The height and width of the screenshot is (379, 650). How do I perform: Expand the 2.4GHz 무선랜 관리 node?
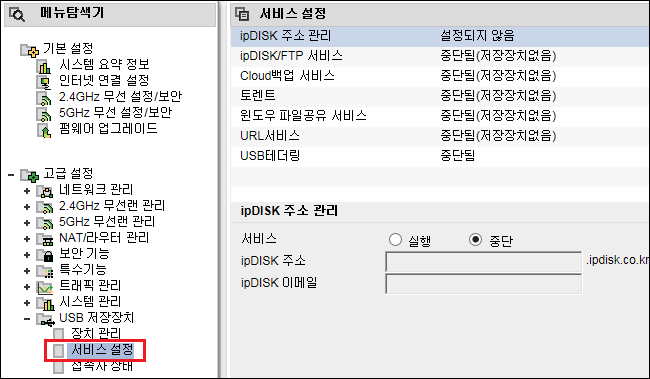tap(27, 207)
